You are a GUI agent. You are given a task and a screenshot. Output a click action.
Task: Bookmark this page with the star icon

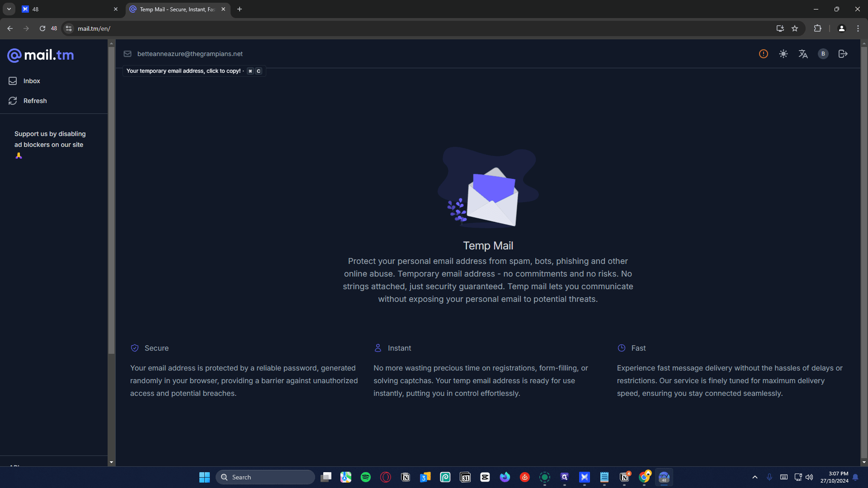[795, 28]
